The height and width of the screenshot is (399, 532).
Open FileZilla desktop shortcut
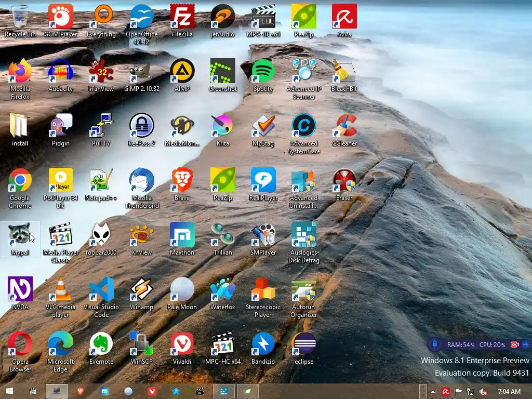pos(182,21)
